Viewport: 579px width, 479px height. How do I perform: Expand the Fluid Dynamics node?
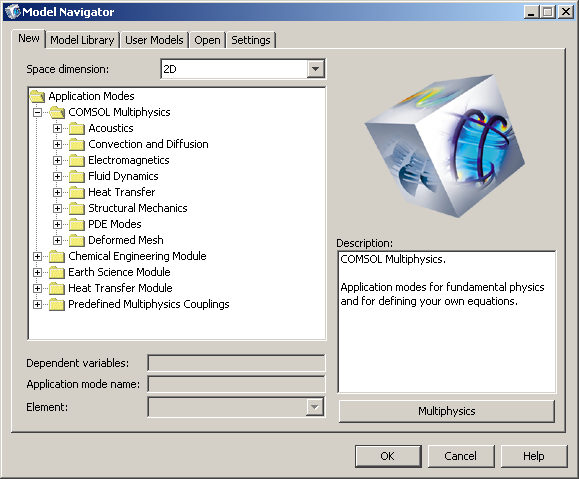(57, 177)
